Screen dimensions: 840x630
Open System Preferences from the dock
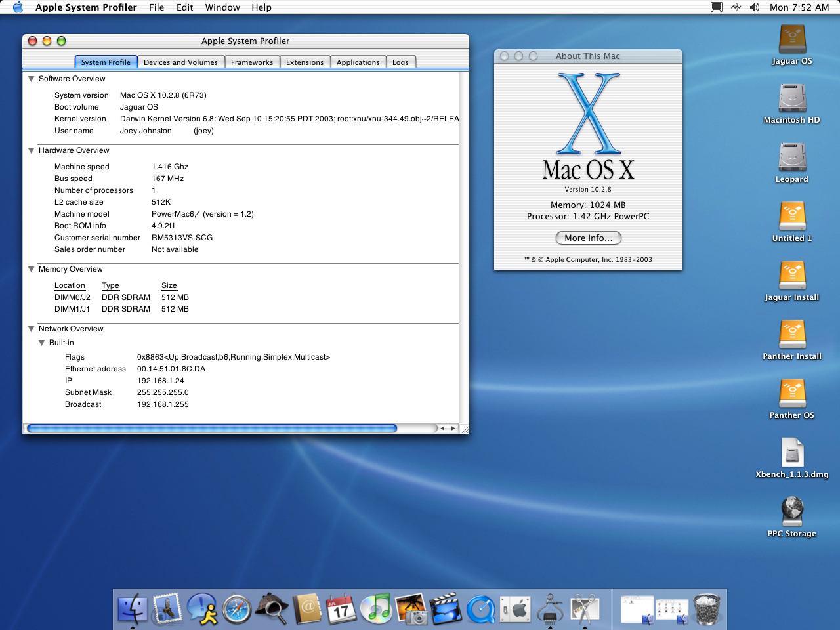(516, 609)
